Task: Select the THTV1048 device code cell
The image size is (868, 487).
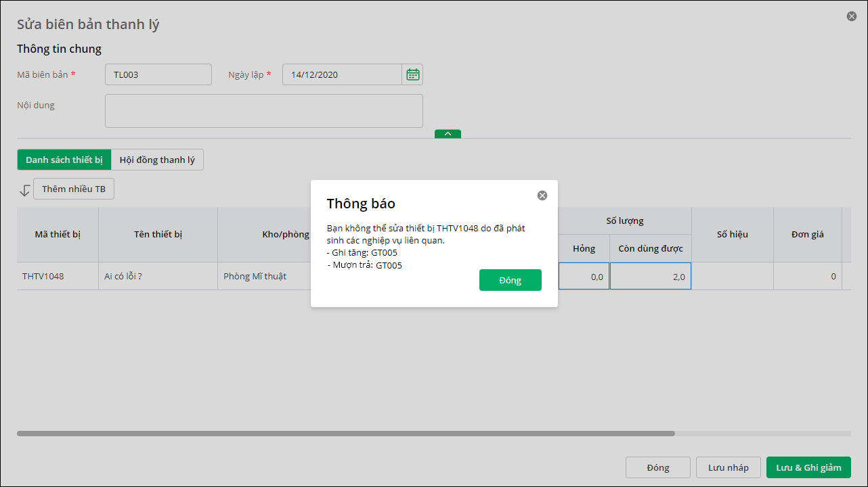Action: (x=58, y=276)
